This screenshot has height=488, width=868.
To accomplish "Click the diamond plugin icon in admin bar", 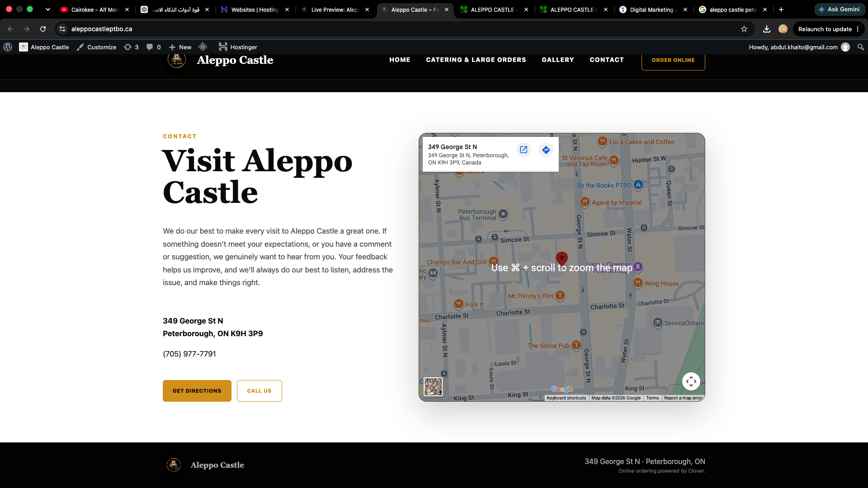I will coord(203,47).
